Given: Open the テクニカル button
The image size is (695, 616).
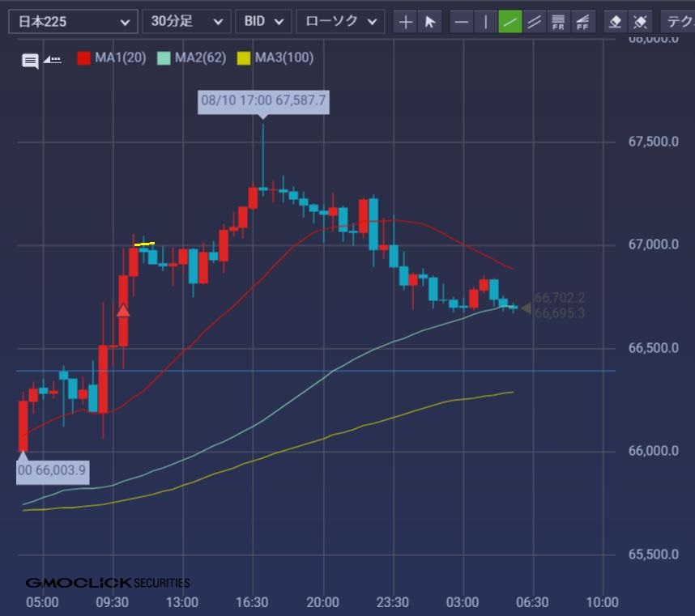Looking at the screenshot, I should [678, 22].
